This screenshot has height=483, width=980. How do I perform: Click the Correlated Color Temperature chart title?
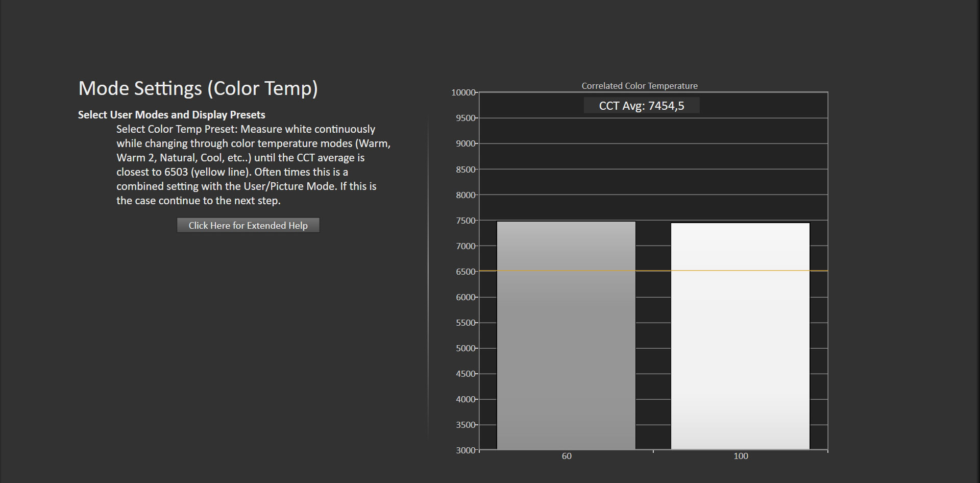click(640, 86)
